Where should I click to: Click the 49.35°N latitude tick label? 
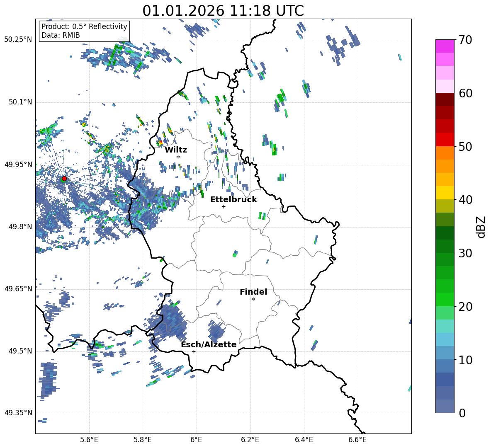(x=18, y=413)
